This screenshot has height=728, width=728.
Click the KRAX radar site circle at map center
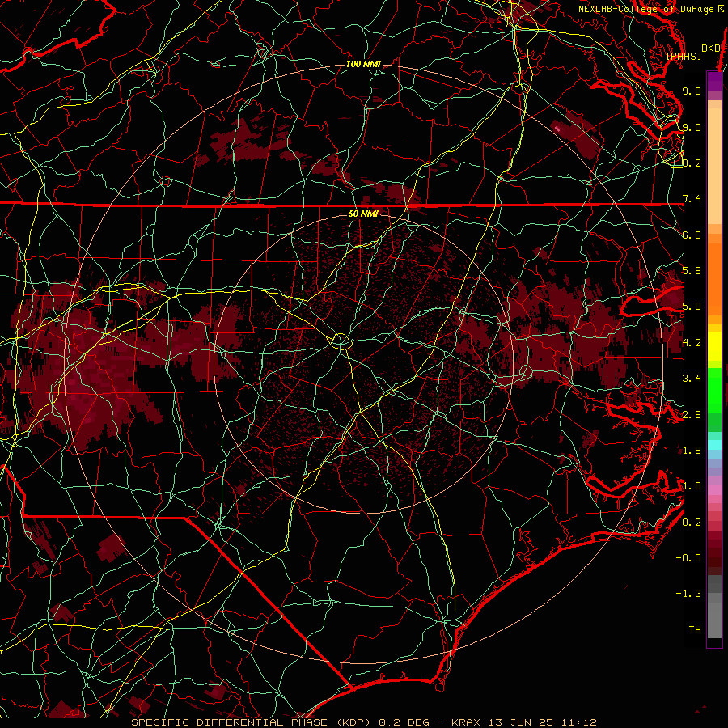click(341, 341)
